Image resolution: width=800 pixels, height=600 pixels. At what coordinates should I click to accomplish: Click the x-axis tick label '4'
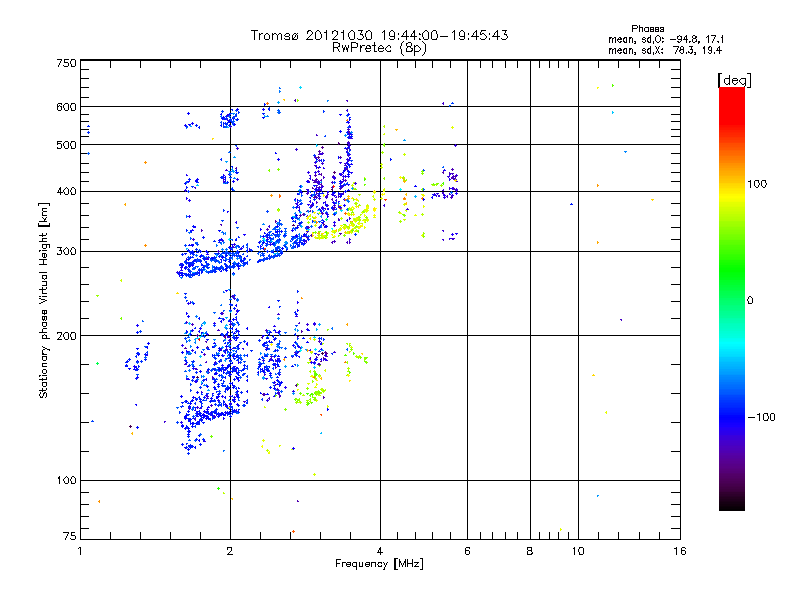380,551
